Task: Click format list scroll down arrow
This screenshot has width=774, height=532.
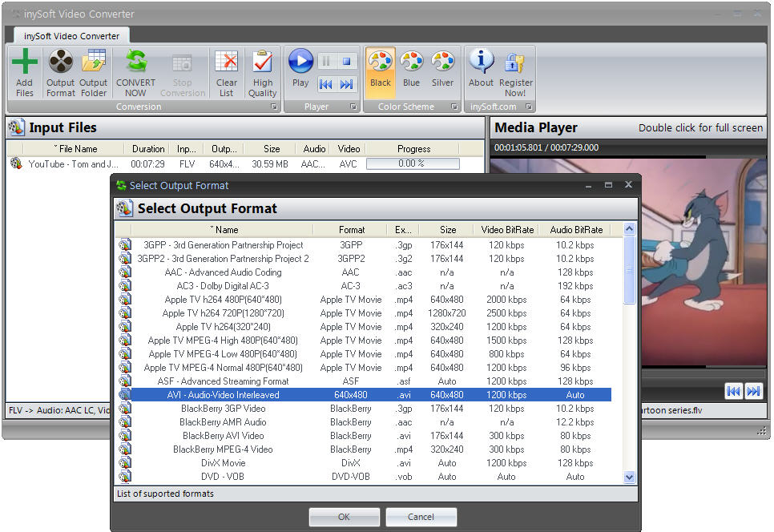Action: click(x=629, y=477)
